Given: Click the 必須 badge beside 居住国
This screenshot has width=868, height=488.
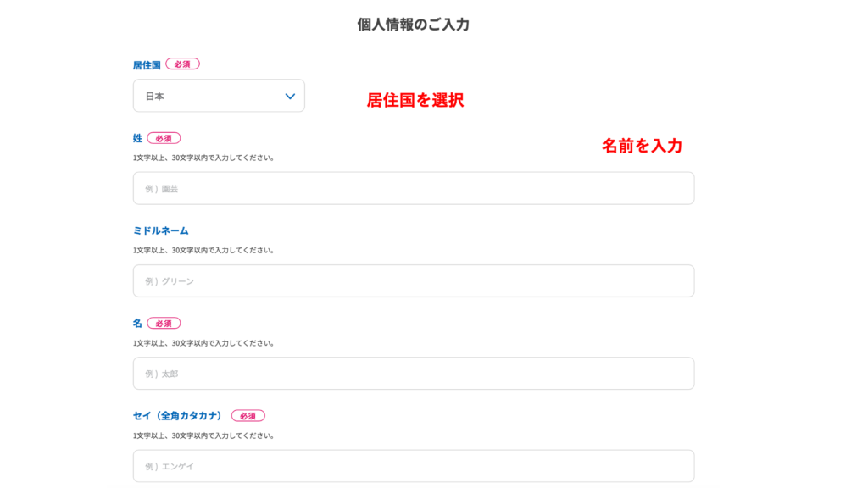Looking at the screenshot, I should click(182, 64).
